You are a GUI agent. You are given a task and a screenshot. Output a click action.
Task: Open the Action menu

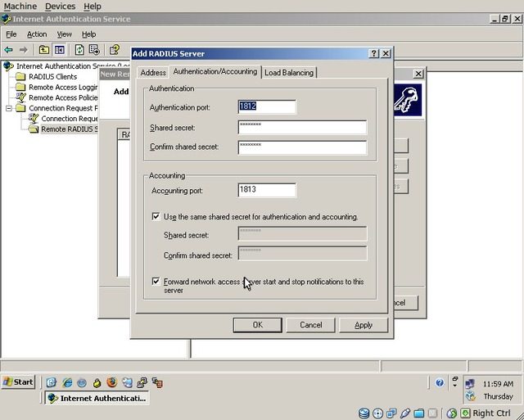pos(37,34)
